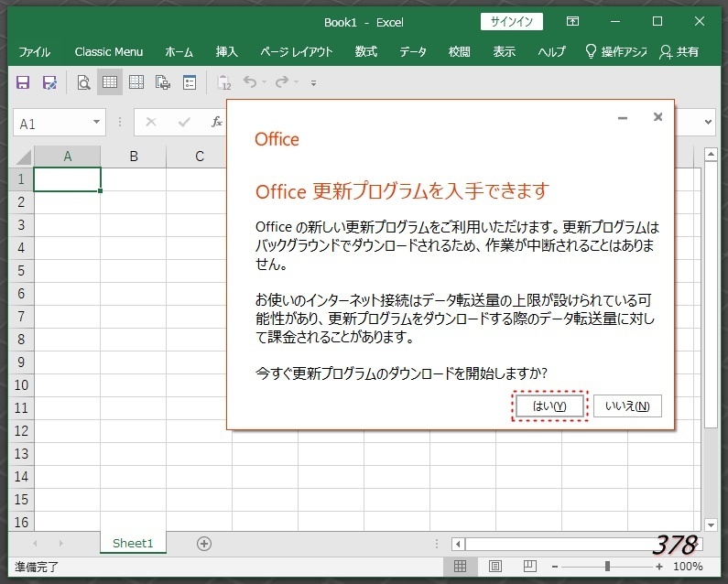Click the サインイン button

pos(512,21)
